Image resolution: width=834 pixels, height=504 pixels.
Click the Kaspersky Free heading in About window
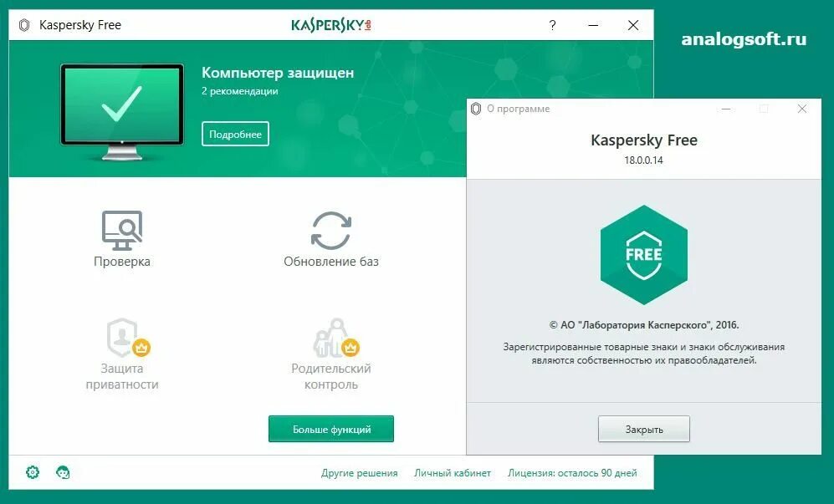point(643,140)
